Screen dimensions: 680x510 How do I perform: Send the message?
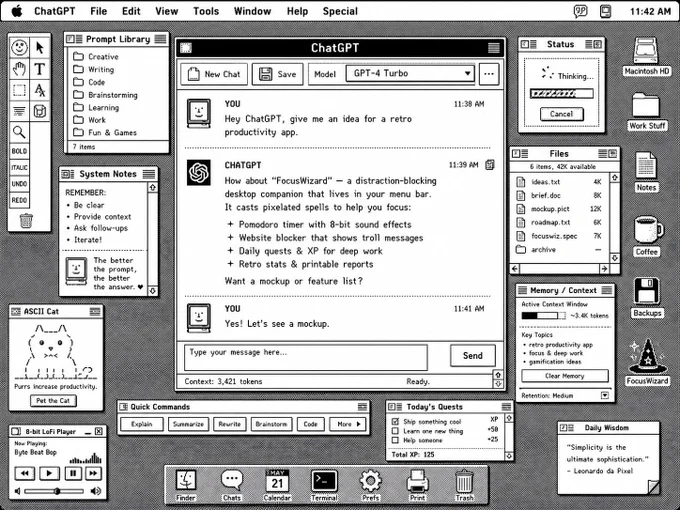473,356
